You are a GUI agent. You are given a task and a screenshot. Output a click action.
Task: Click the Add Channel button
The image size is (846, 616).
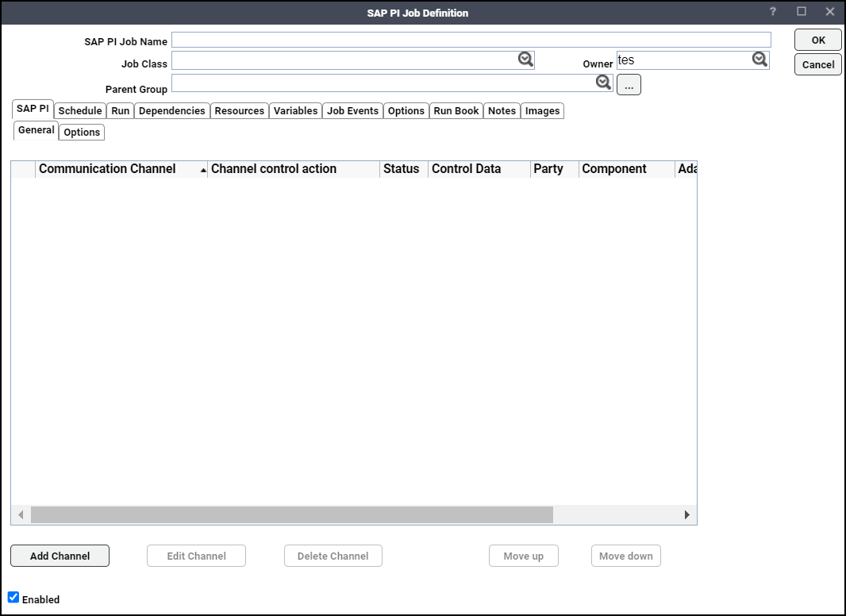pyautogui.click(x=60, y=556)
